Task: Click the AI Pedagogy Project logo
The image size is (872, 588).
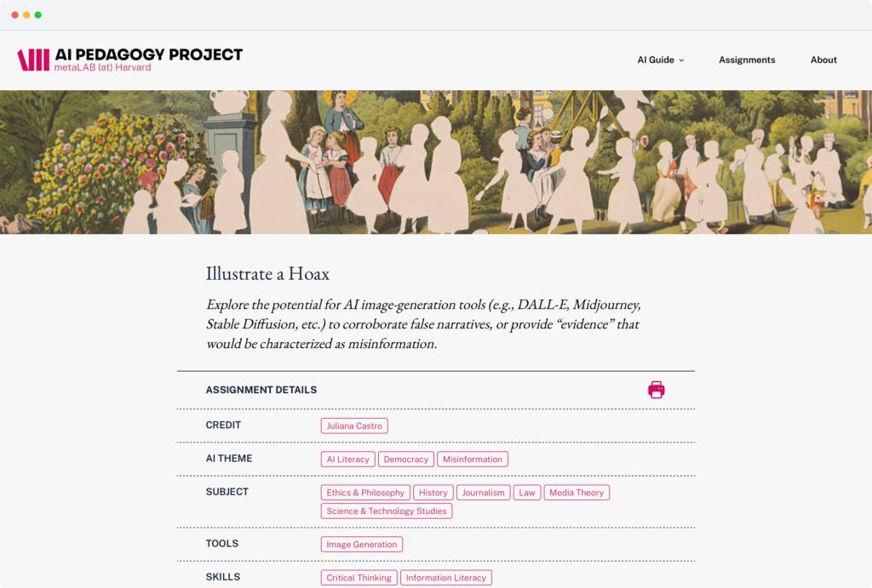Action: click(x=130, y=60)
